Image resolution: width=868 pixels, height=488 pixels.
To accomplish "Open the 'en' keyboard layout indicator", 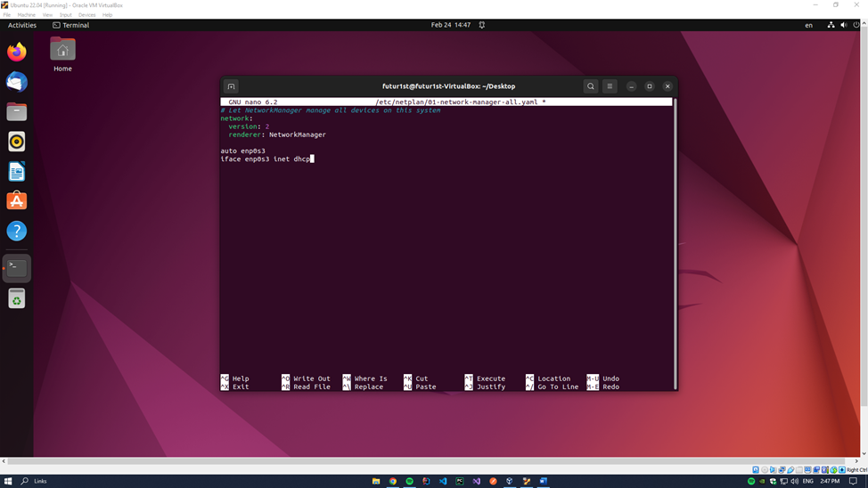I will point(809,26).
